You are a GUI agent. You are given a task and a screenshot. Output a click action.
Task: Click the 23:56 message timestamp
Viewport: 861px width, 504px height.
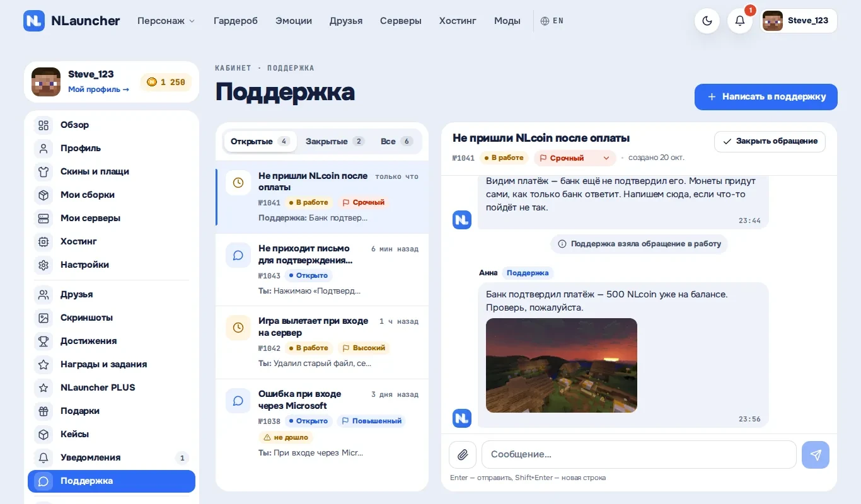pyautogui.click(x=749, y=419)
